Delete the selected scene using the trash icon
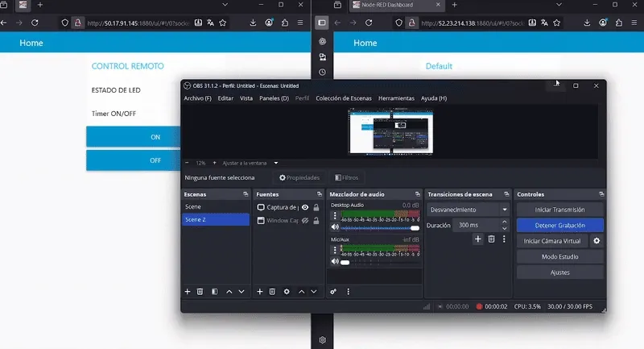The height and width of the screenshot is (349, 644). (200, 291)
